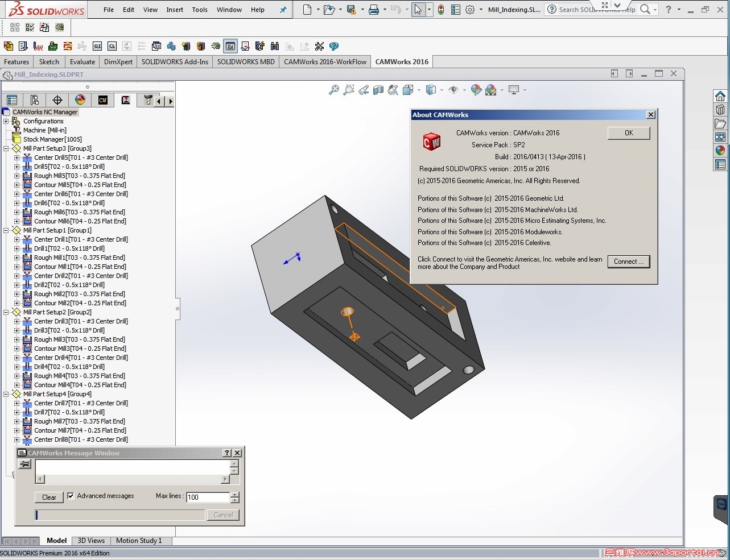
Task: Expand the Center Drill5 operation node
Action: [x=17, y=157]
